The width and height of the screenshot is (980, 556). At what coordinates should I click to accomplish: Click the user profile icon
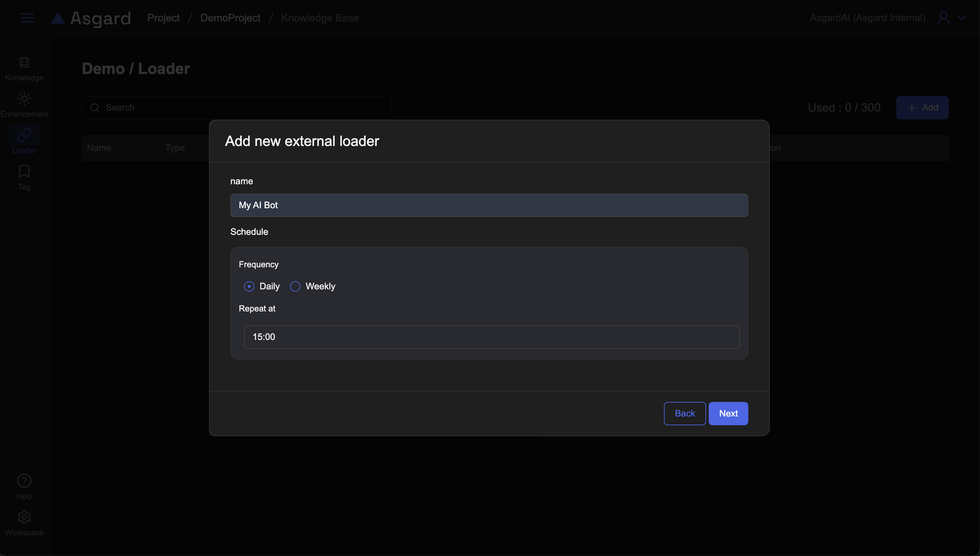click(943, 18)
